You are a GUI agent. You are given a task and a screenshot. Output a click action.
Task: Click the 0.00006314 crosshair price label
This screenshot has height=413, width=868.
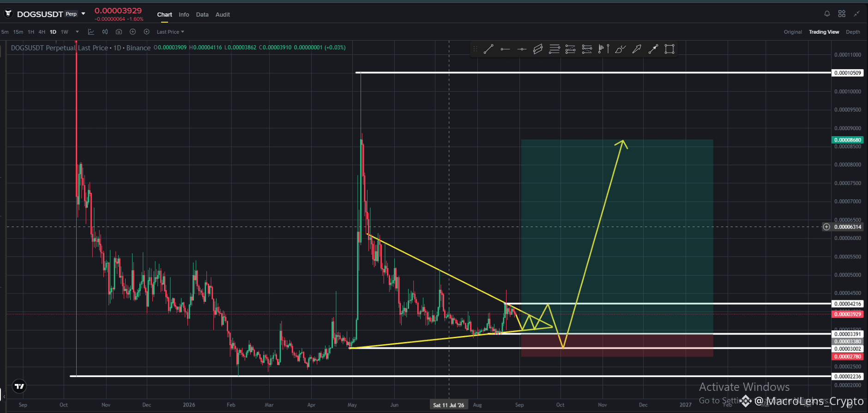tap(848, 227)
